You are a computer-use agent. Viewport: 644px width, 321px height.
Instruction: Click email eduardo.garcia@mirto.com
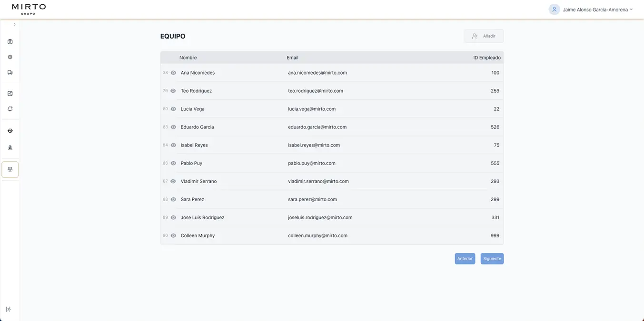[317, 127]
